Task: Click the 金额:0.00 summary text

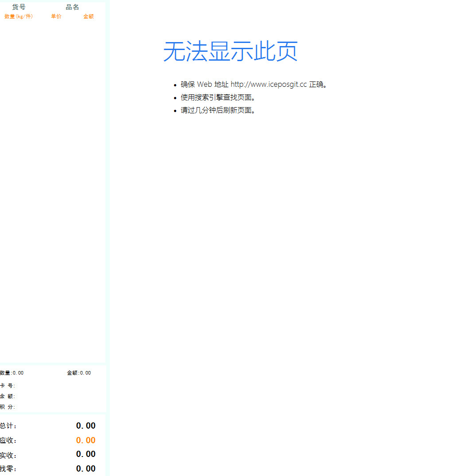Action: click(79, 373)
